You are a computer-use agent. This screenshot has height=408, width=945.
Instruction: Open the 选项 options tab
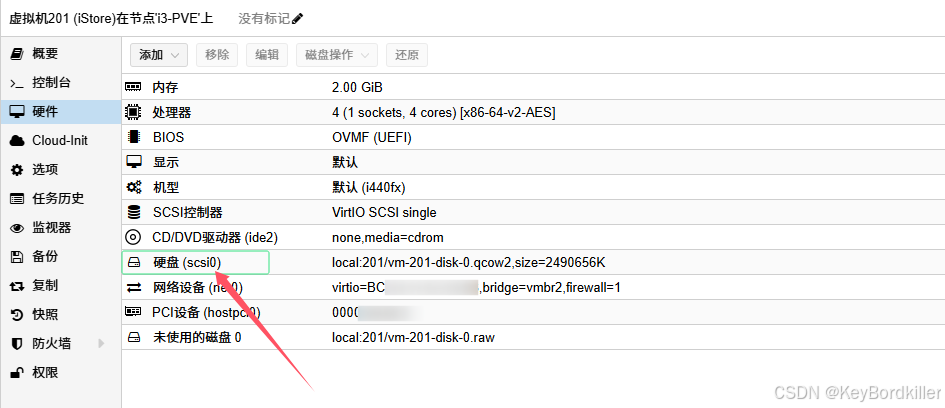point(60,170)
